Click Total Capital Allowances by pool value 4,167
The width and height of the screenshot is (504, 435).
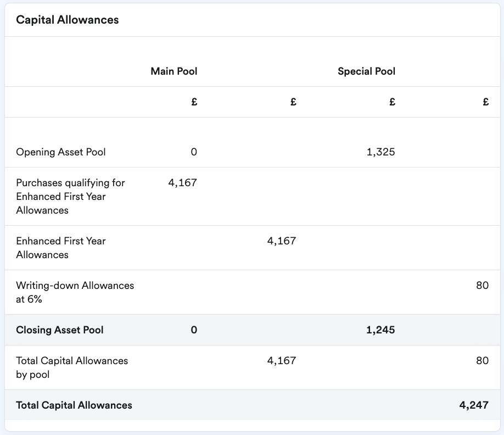pyautogui.click(x=282, y=360)
